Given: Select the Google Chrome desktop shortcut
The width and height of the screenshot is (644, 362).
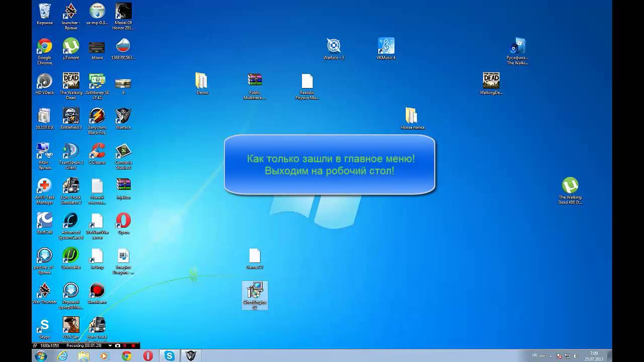Looking at the screenshot, I should (x=44, y=51).
